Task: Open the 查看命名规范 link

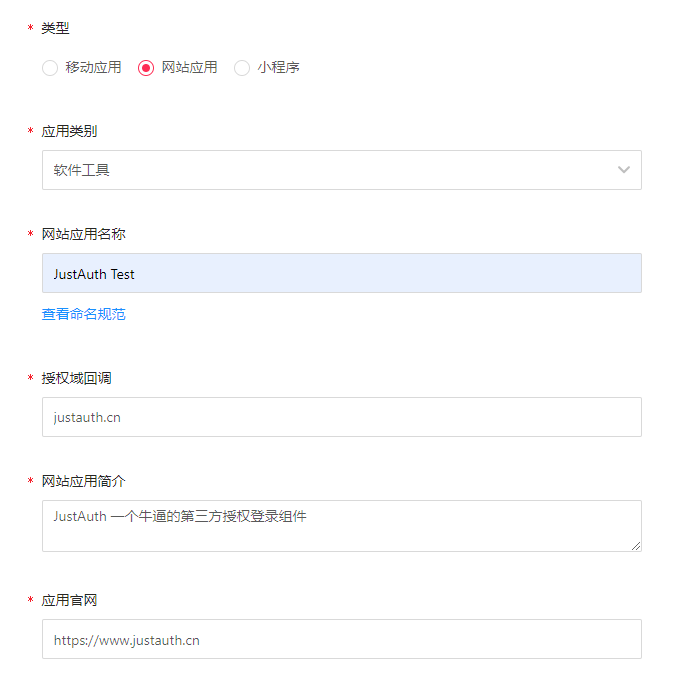Action: [x=83, y=314]
